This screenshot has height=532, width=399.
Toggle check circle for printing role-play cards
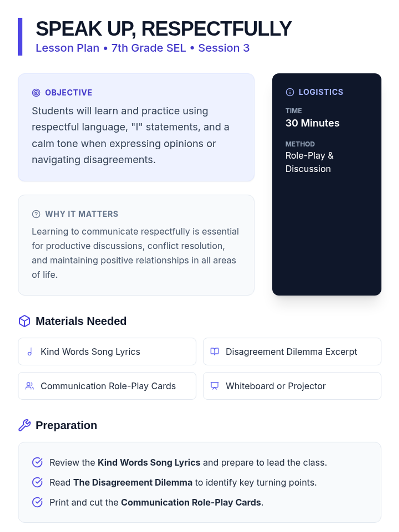tap(37, 502)
